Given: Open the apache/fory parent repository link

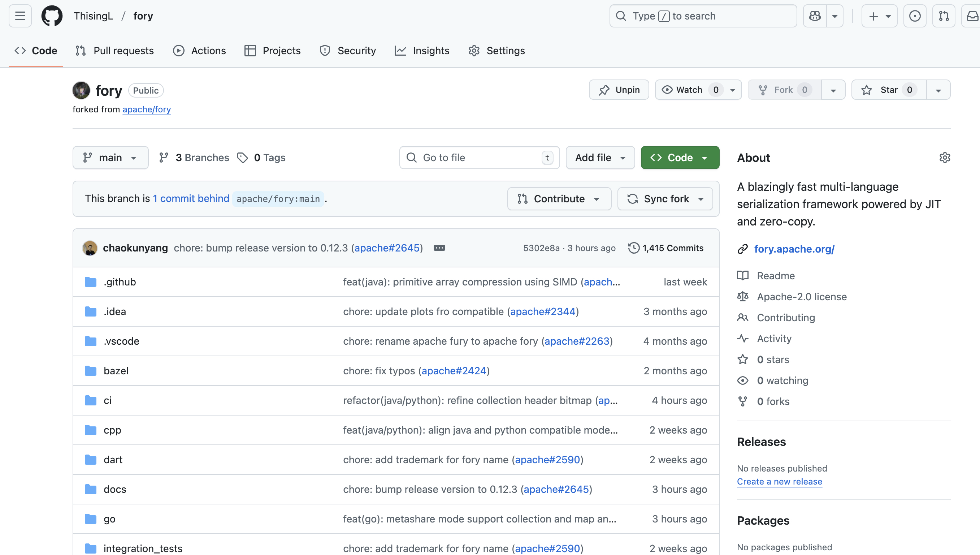Looking at the screenshot, I should tap(147, 110).
